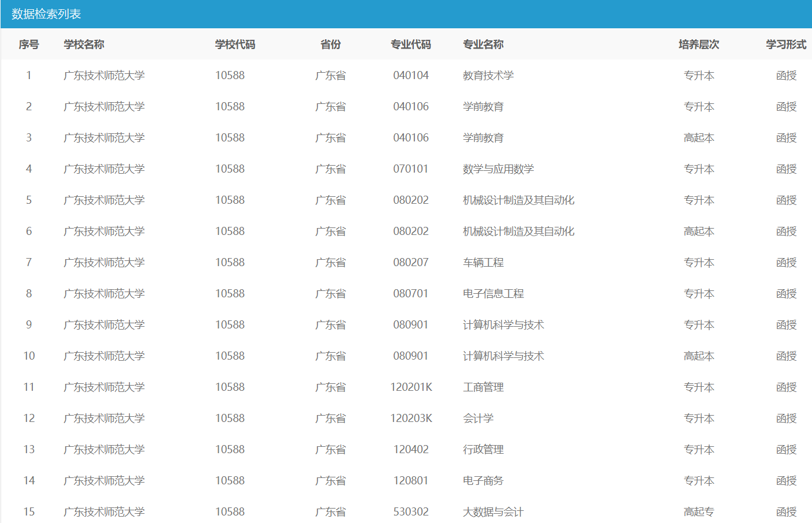Click 函授 in the 工商管理 row
Viewport: 812px width, 523px height.
click(786, 387)
